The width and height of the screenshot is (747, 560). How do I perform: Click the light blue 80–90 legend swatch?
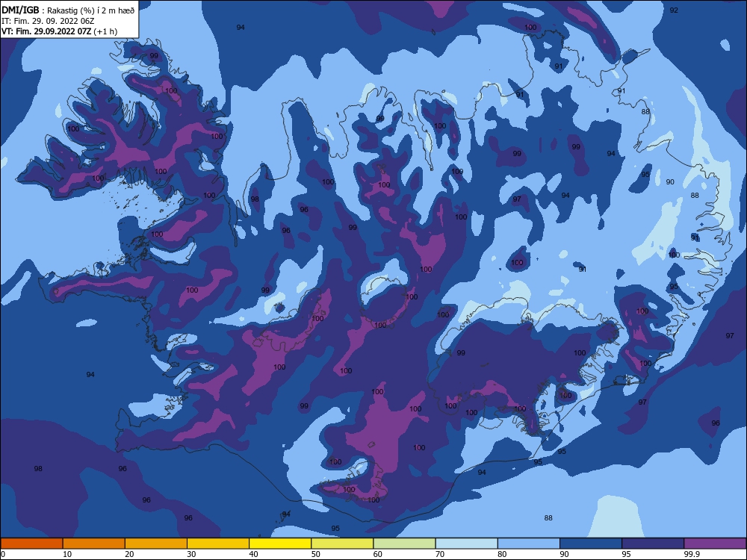[529, 544]
